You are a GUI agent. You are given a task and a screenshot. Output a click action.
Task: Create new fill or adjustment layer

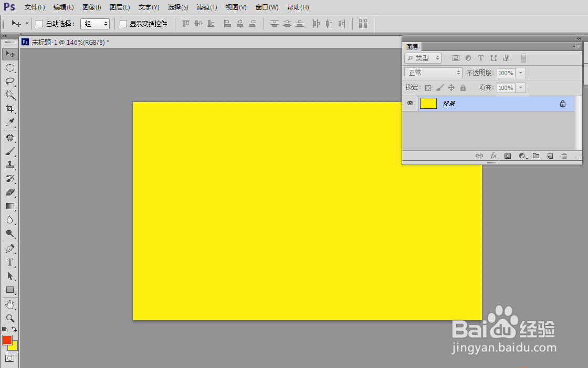coord(522,156)
